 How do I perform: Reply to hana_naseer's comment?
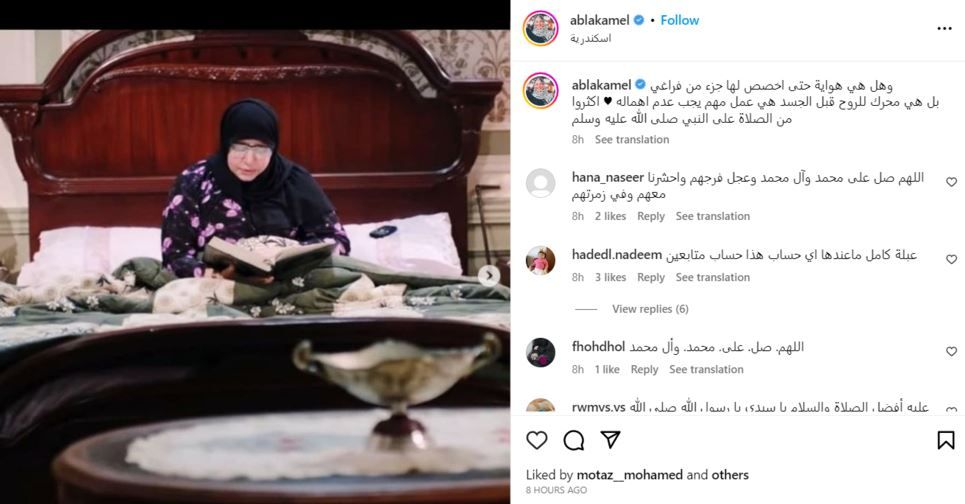coord(651,216)
